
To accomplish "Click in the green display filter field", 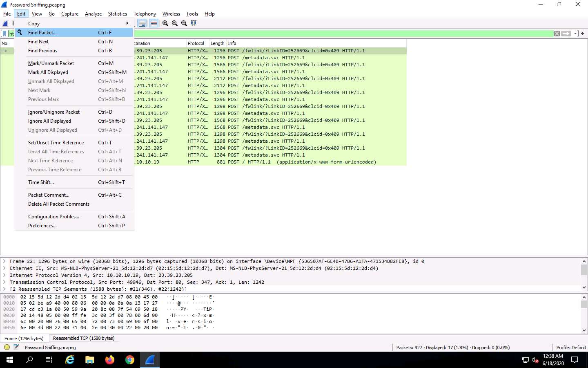I will (343, 34).
